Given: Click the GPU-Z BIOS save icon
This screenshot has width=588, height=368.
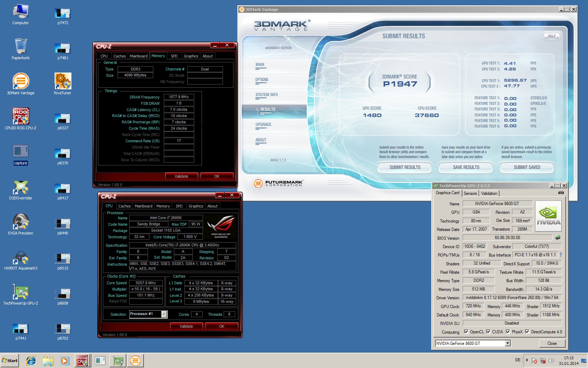Looking at the screenshot, I should click(x=558, y=238).
